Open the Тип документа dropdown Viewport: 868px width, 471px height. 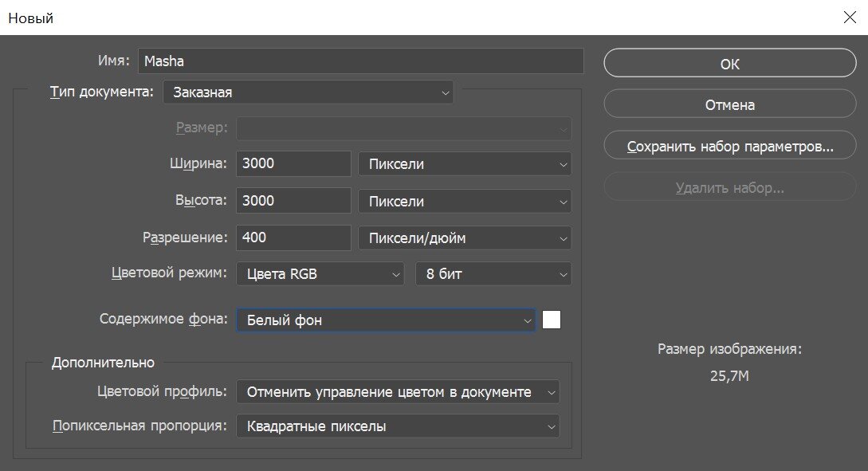coord(308,92)
